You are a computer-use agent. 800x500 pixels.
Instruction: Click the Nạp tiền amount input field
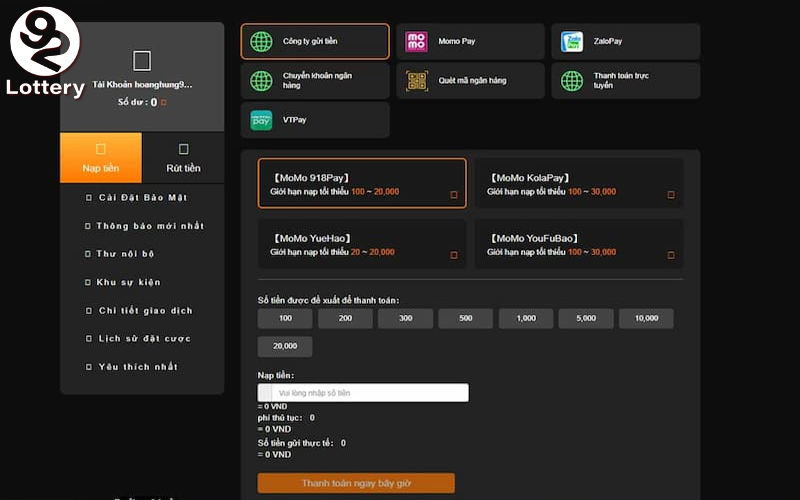pyautogui.click(x=369, y=393)
